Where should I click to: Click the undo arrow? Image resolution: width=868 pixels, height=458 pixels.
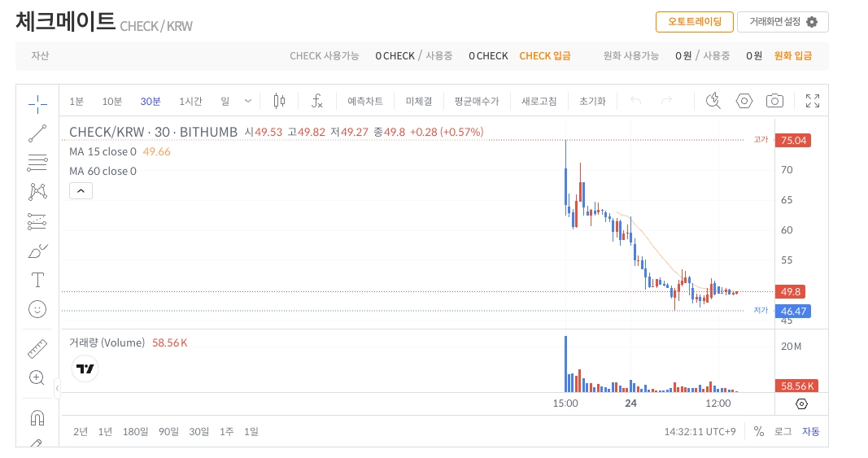point(636,101)
